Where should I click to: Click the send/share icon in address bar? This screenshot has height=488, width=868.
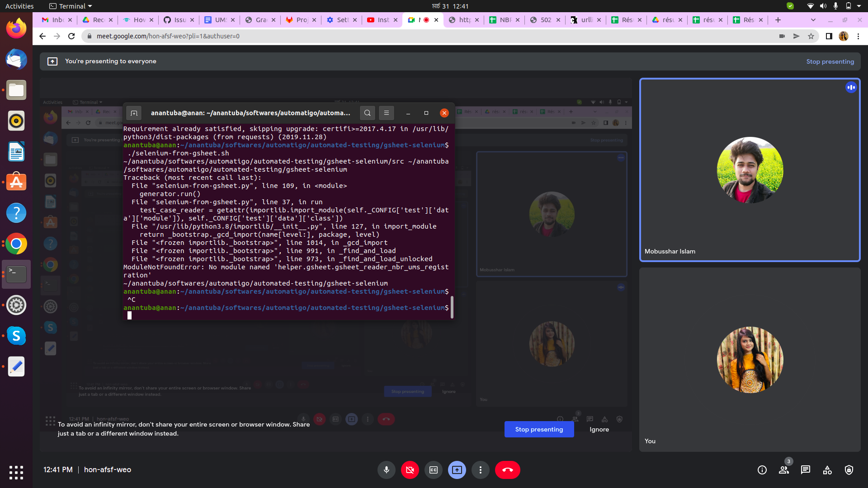797,36
